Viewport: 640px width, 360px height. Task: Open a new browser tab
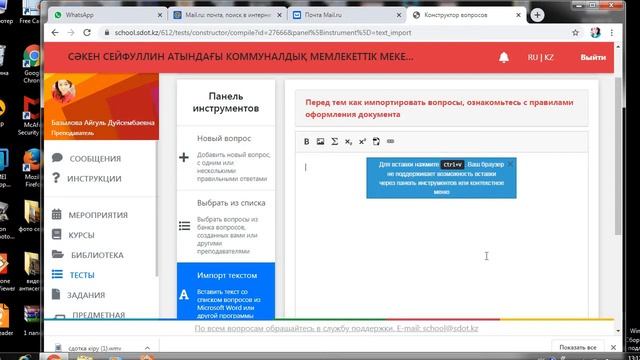(537, 15)
